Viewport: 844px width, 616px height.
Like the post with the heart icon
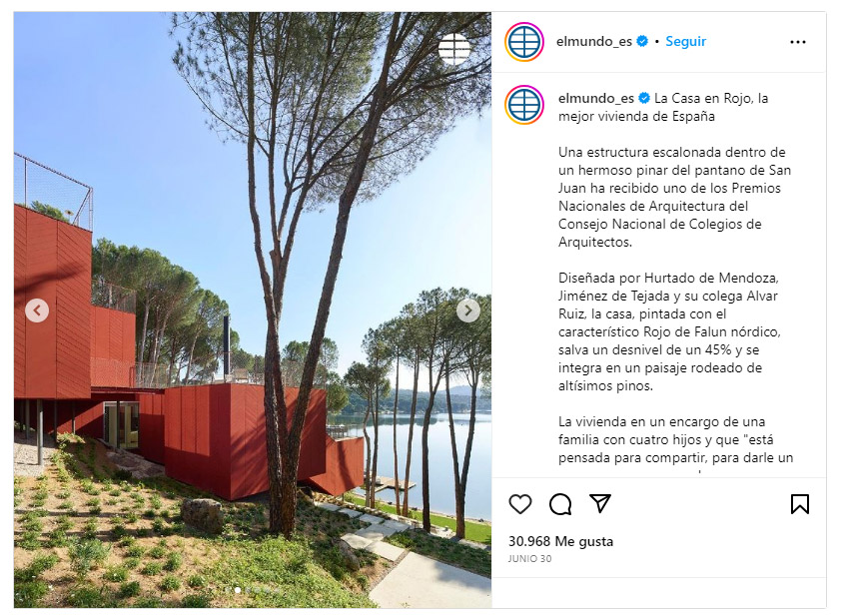pos(520,504)
